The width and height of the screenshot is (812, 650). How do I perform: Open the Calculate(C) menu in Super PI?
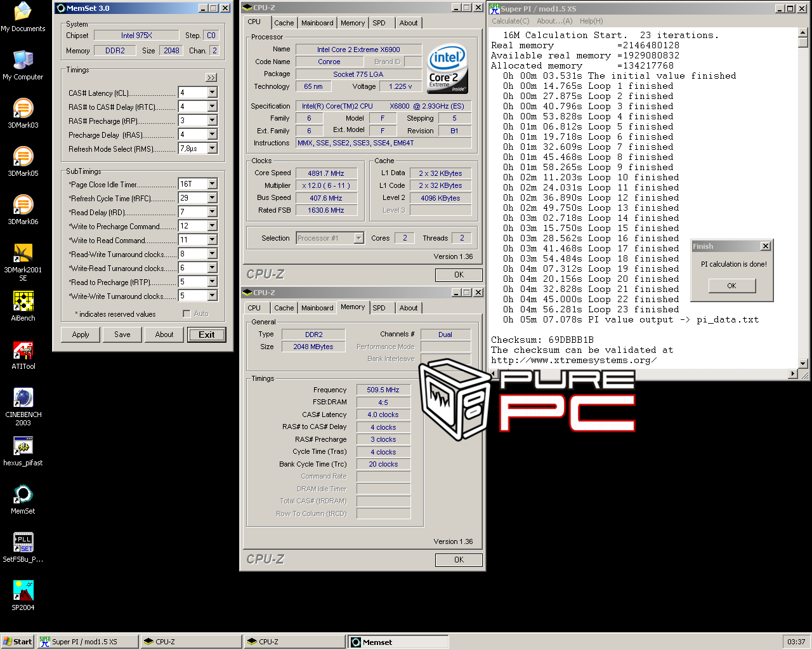(511, 21)
